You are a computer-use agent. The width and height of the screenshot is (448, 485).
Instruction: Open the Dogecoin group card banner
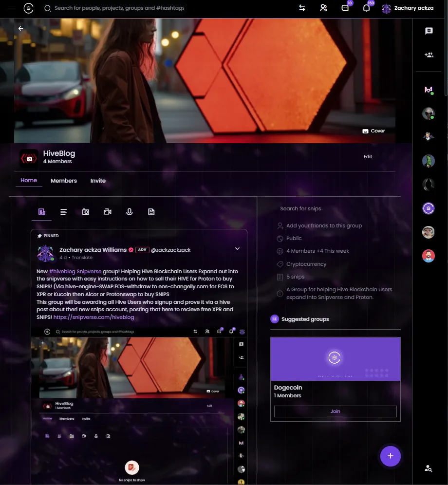point(336,359)
